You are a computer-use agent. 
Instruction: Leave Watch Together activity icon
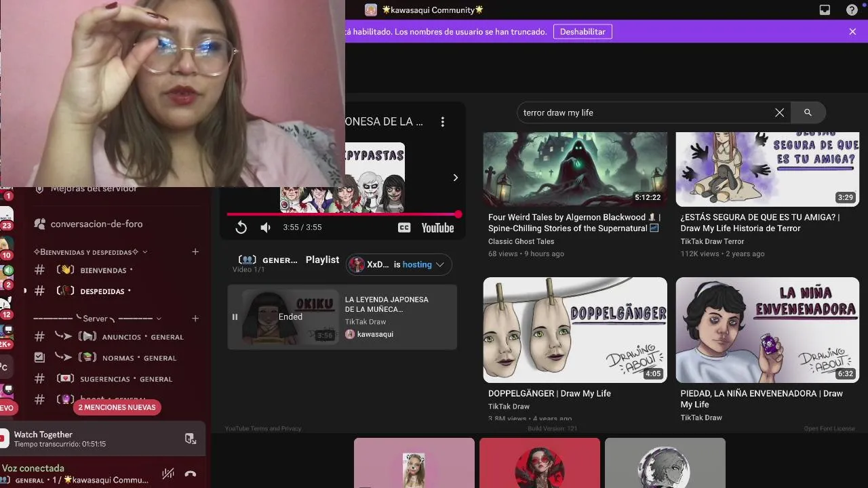coord(191,439)
